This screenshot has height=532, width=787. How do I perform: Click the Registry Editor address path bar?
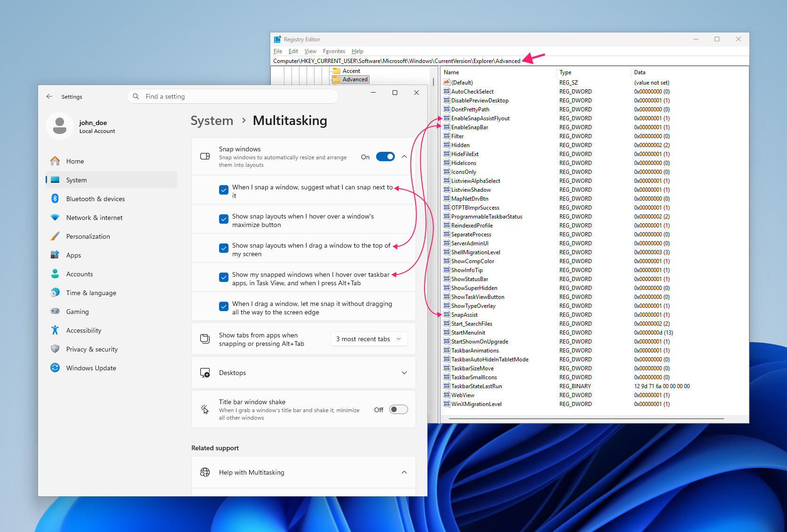coord(510,61)
